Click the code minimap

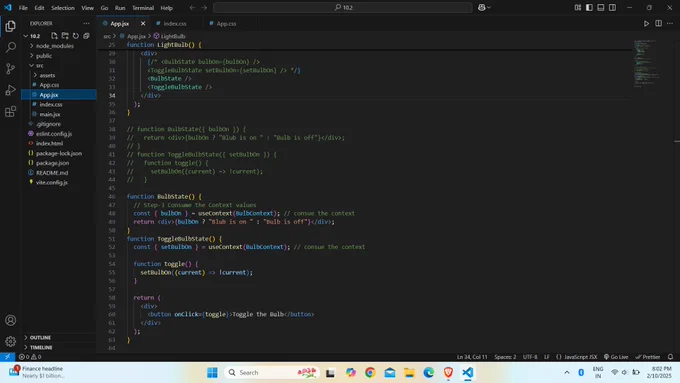646,63
